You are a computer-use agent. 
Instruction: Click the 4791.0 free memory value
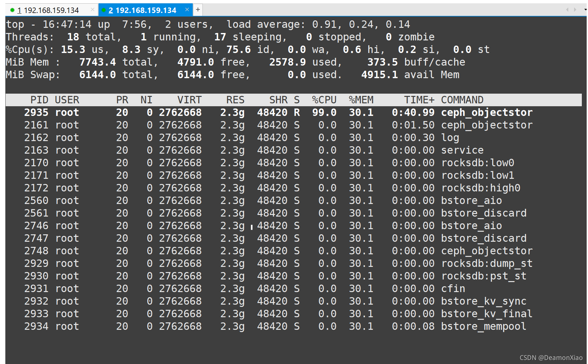click(196, 62)
